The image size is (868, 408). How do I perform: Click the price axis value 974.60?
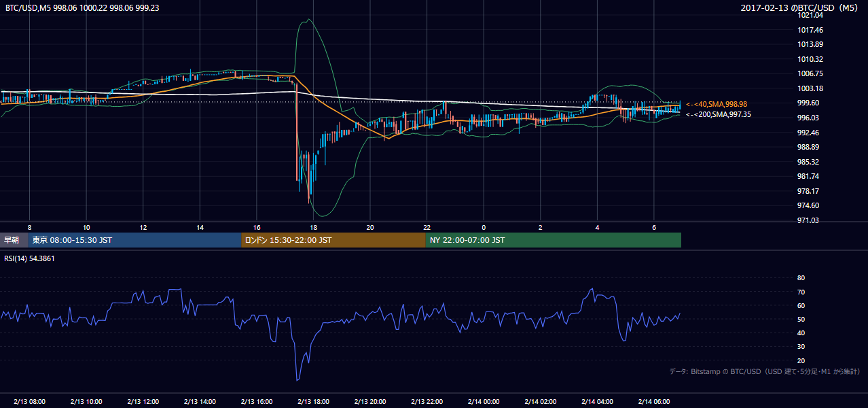pyautogui.click(x=808, y=205)
